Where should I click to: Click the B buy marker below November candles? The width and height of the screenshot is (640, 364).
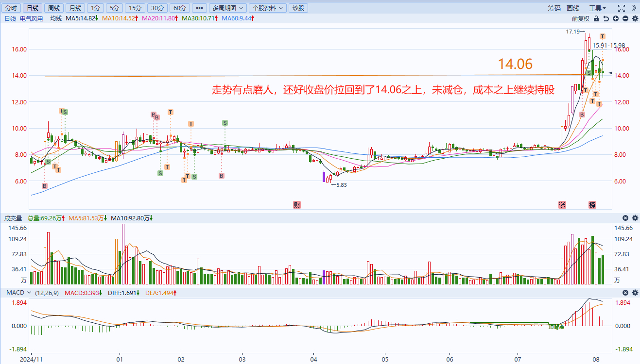pyautogui.click(x=44, y=186)
